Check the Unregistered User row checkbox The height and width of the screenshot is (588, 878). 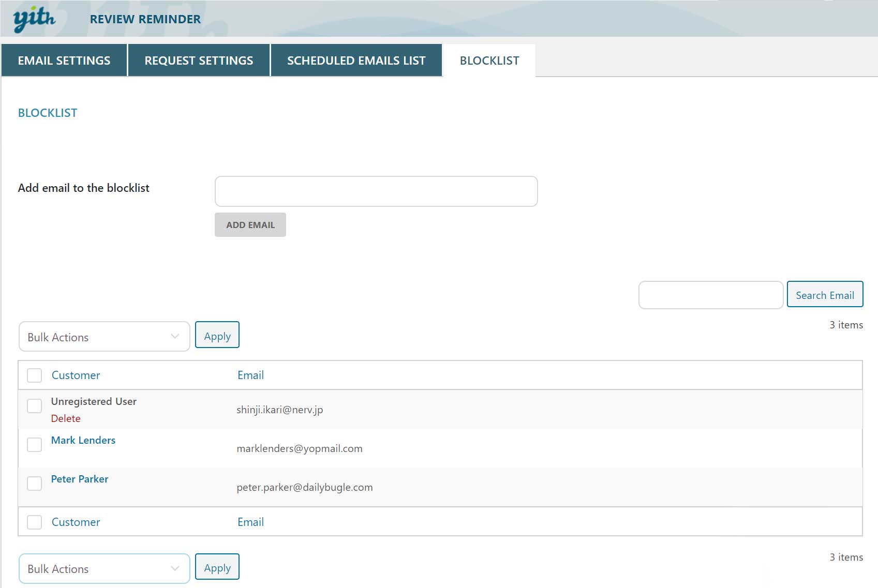pos(35,406)
